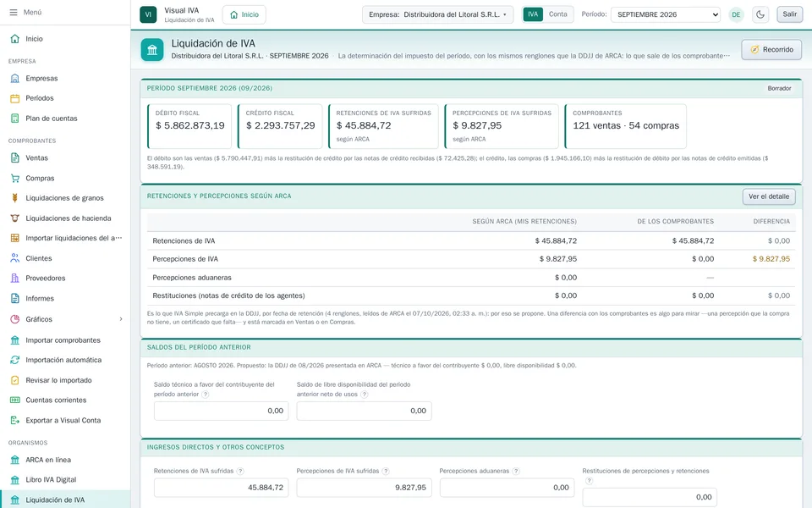
Task: Show help for Saldo técnico a favor
Action: pyautogui.click(x=205, y=395)
